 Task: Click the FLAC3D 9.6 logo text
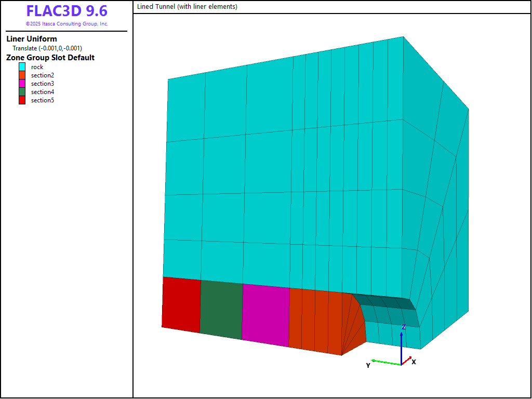coord(66,11)
